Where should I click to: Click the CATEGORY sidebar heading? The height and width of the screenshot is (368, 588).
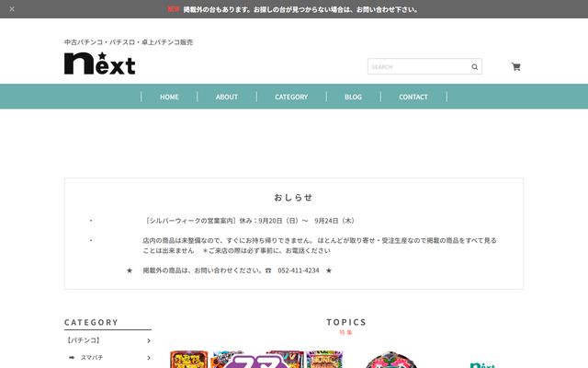click(x=91, y=323)
